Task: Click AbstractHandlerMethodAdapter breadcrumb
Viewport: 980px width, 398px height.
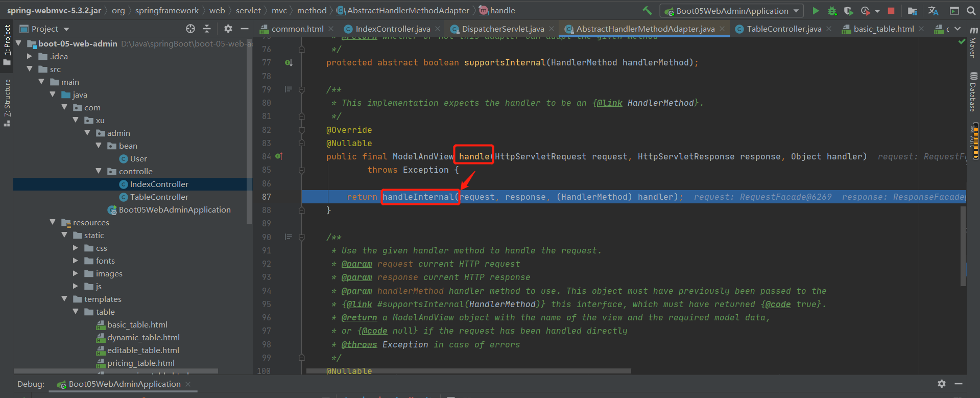Action: pos(408,11)
